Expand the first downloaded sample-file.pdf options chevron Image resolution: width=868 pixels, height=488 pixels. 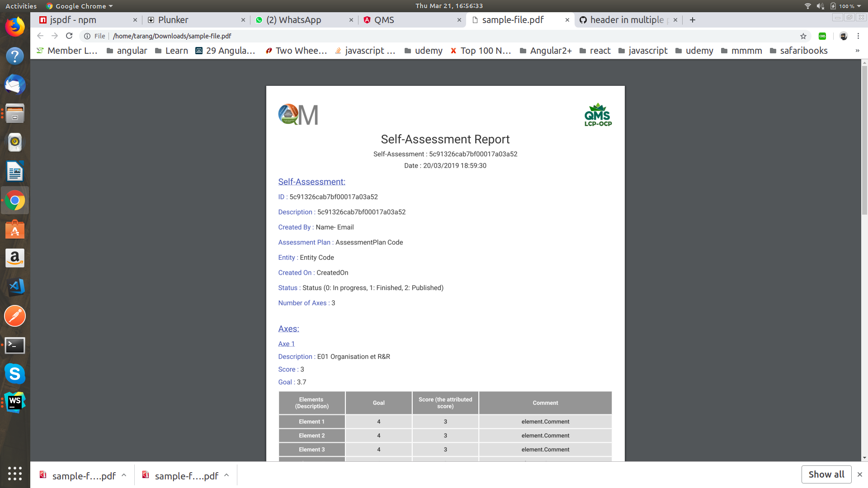tap(123, 475)
